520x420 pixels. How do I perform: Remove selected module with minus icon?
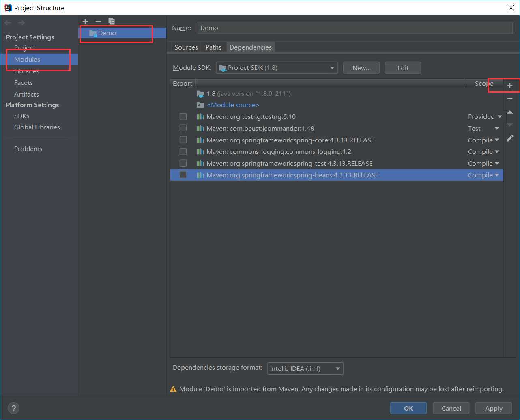click(98, 21)
